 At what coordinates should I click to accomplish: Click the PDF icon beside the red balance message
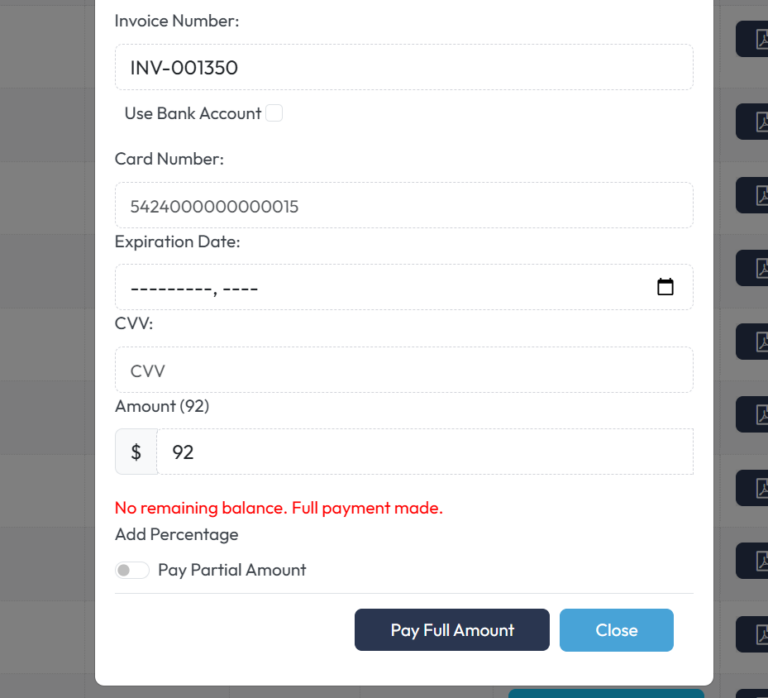[x=753, y=488]
